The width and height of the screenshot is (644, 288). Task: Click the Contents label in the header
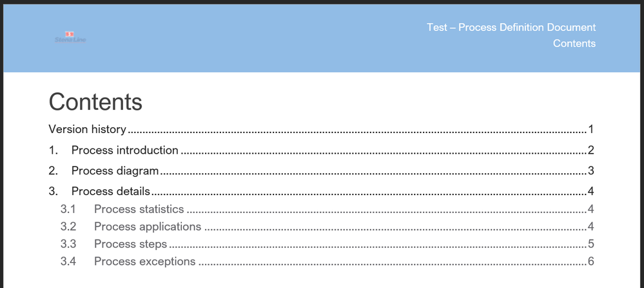574,43
